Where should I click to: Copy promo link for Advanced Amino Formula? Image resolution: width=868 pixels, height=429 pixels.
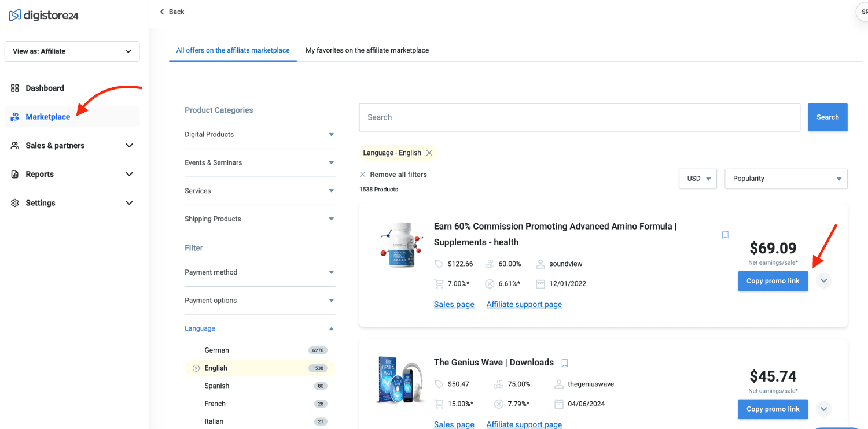(773, 281)
